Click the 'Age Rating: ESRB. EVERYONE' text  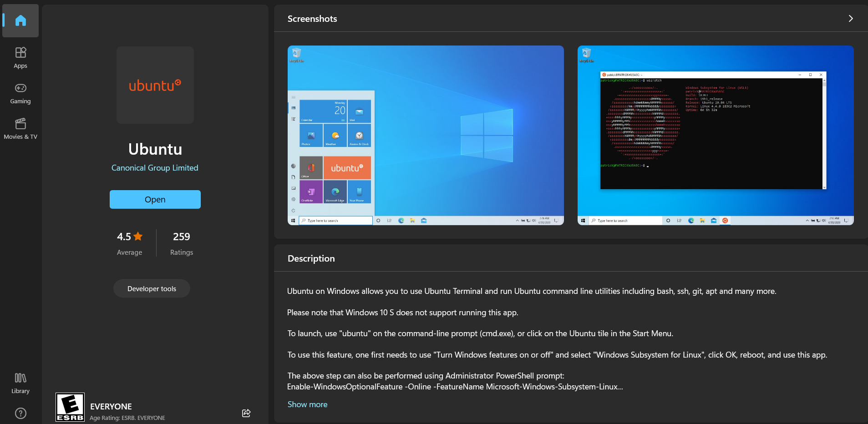pos(127,418)
